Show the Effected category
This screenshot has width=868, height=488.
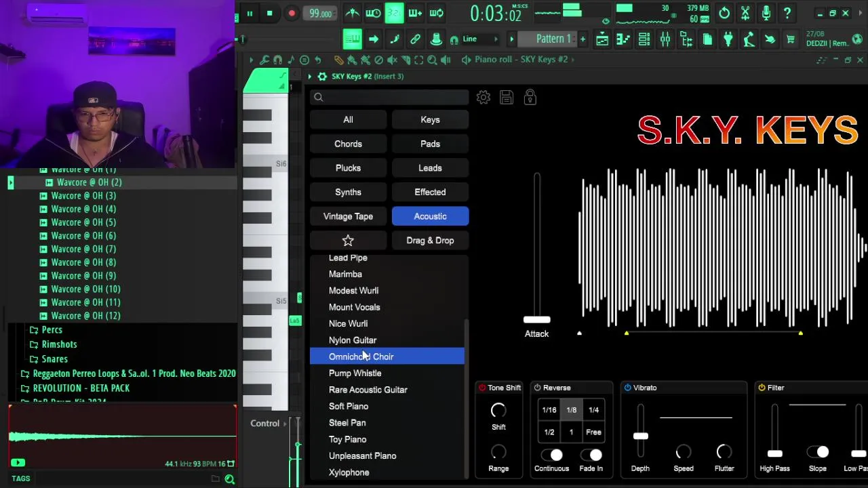tap(430, 192)
